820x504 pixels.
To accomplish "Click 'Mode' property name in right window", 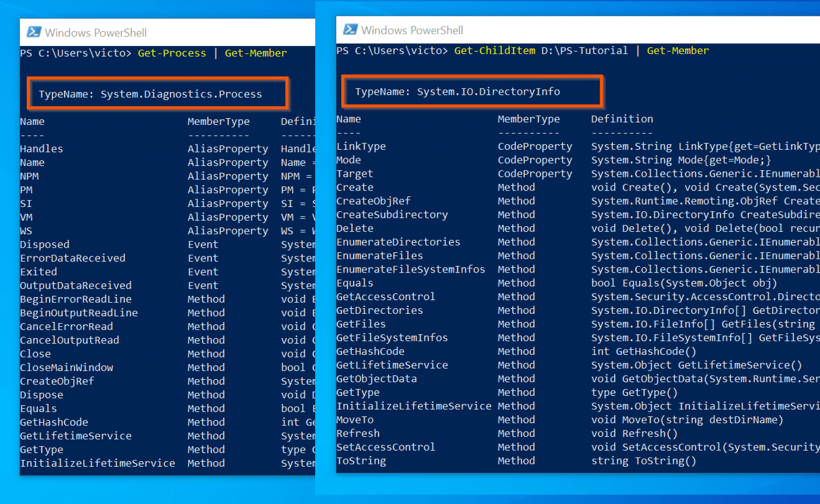I will (x=349, y=160).
